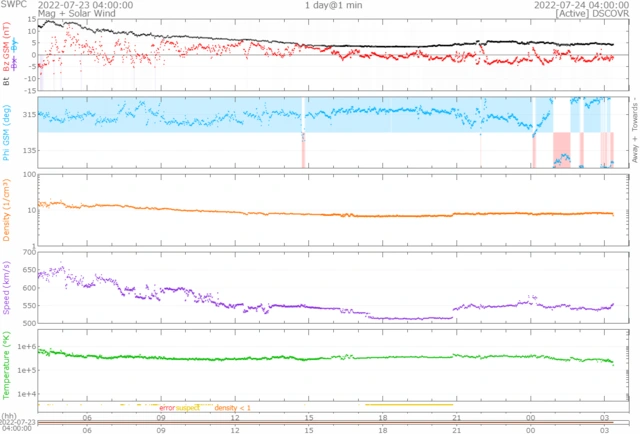Click the purple Speed (km/s) axis label
The image size is (640, 434).
6,288
